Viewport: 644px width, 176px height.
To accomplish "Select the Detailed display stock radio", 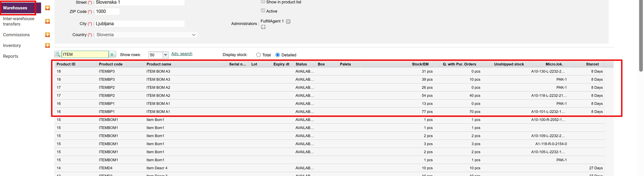I will (277, 55).
